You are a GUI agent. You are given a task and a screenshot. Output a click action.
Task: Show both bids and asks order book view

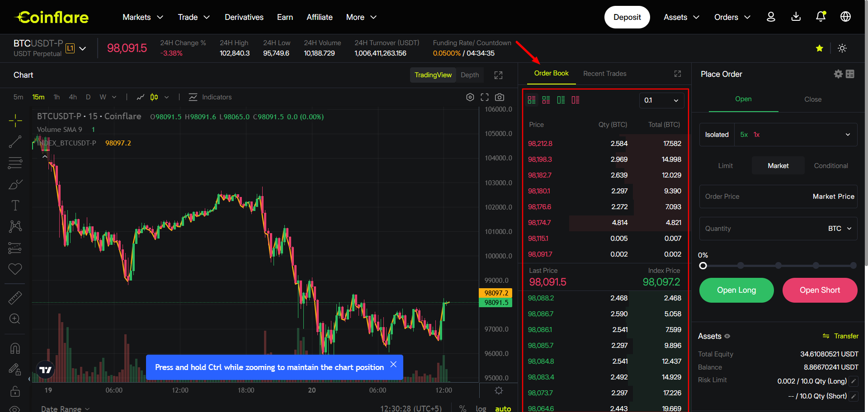coord(532,100)
